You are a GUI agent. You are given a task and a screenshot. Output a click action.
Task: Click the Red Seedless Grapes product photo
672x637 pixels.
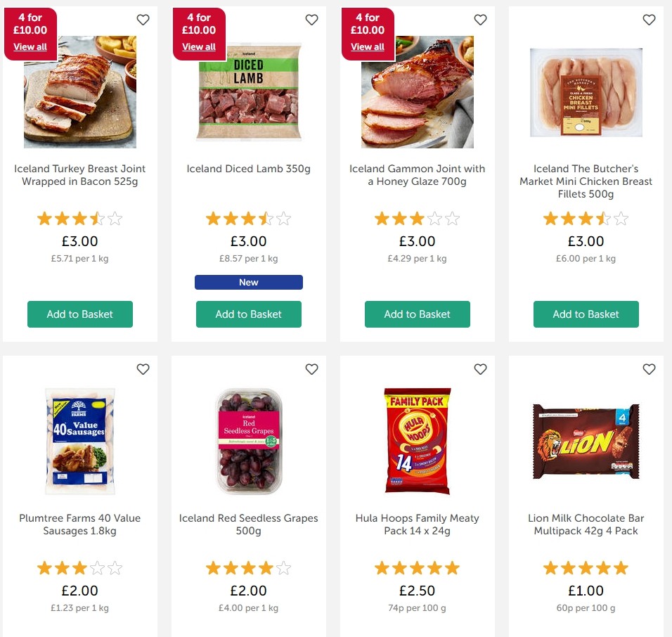[x=248, y=441]
